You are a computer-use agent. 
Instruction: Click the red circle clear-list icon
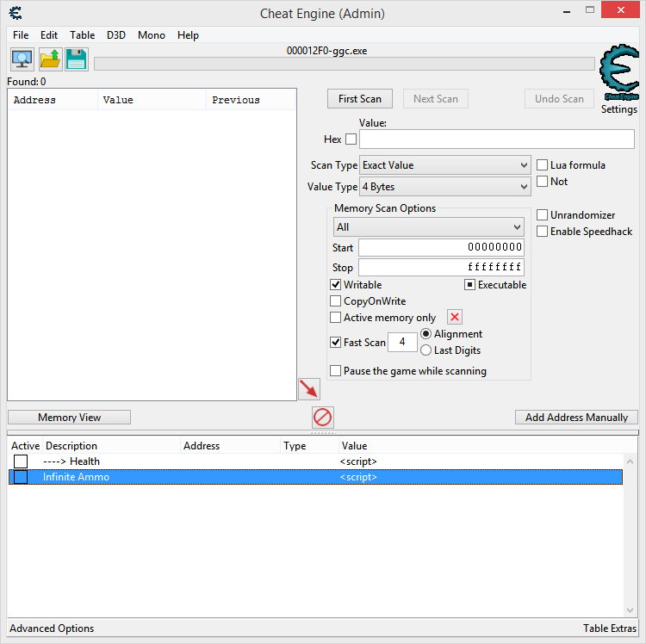click(323, 417)
